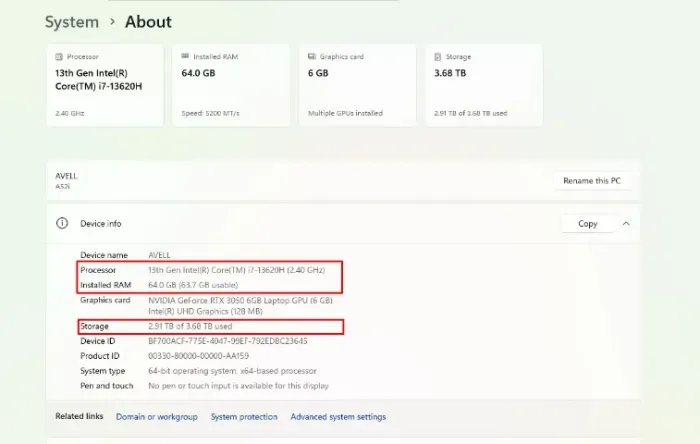The width and height of the screenshot is (700, 444).
Task: Click the Device name value AVELL
Action: point(159,255)
